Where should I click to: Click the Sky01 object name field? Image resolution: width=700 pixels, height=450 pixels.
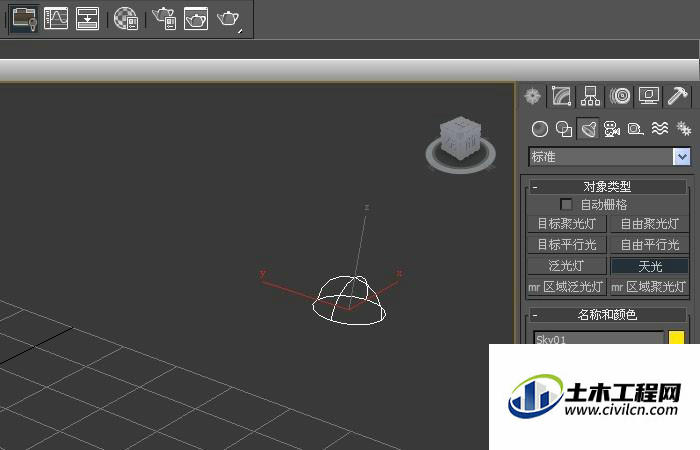[599, 338]
